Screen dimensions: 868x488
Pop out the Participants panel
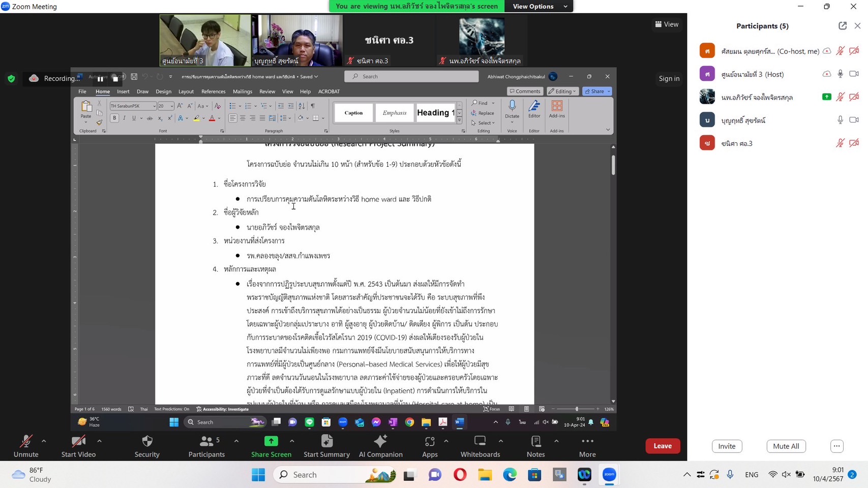(x=843, y=26)
